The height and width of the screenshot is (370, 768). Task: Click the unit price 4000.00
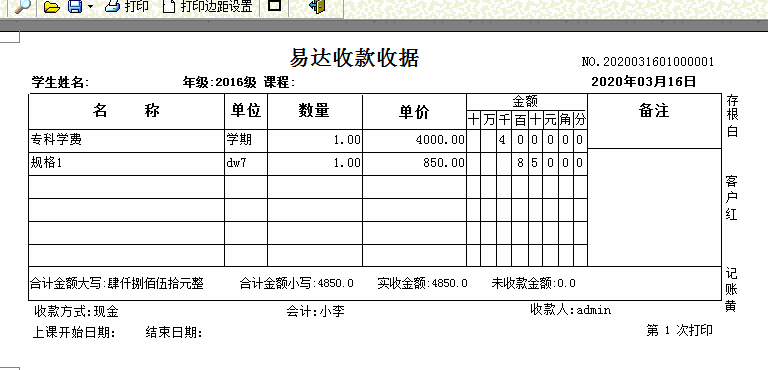point(440,140)
